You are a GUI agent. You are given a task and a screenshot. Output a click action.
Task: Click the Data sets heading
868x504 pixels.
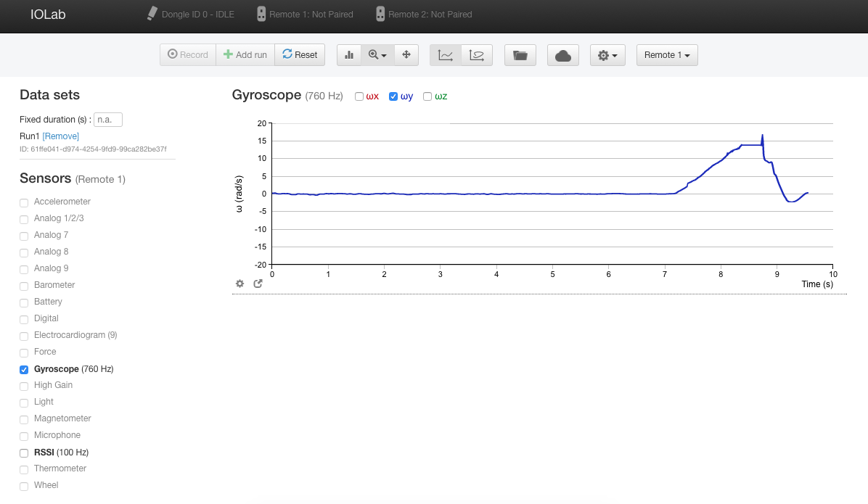50,94
